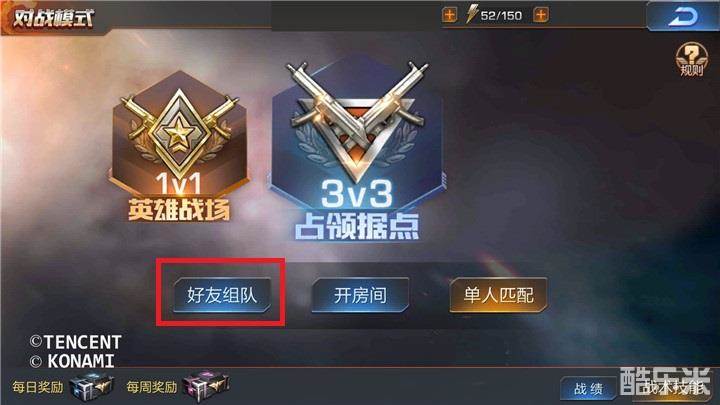This screenshot has height=405, width=720.
Task: Click the 每日奖励 label text
Action: [x=38, y=387]
